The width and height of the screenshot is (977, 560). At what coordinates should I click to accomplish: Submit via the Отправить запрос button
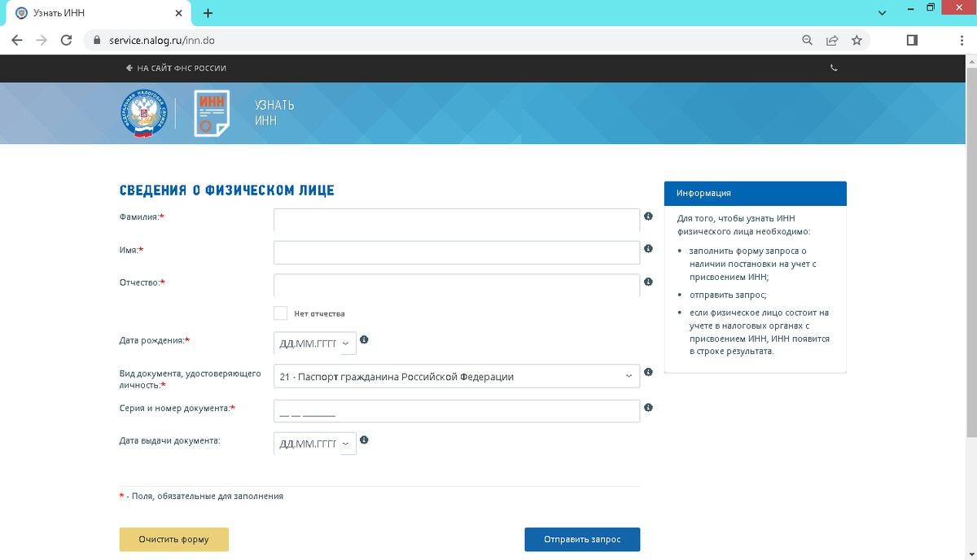click(583, 539)
